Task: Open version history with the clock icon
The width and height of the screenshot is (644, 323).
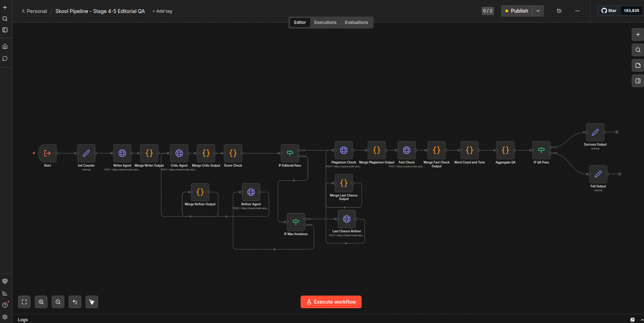Action: (x=559, y=11)
